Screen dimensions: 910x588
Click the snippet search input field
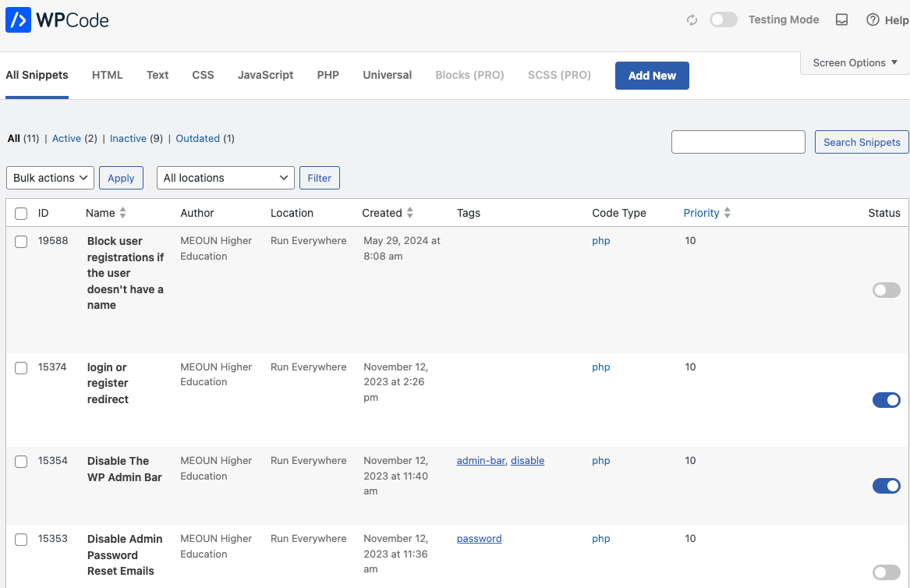coord(738,142)
